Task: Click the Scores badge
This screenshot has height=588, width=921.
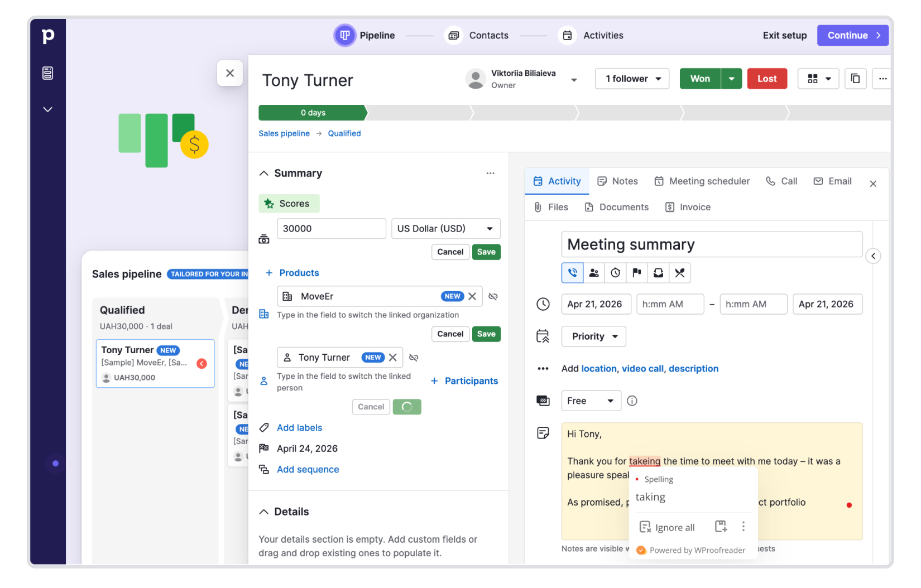Action: click(289, 204)
